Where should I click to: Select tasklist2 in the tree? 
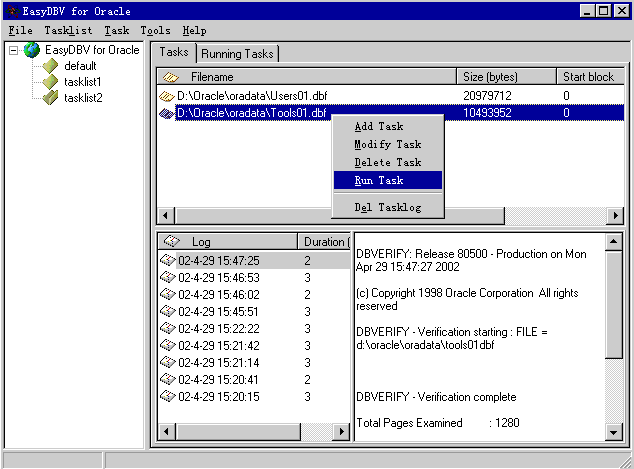click(83, 98)
